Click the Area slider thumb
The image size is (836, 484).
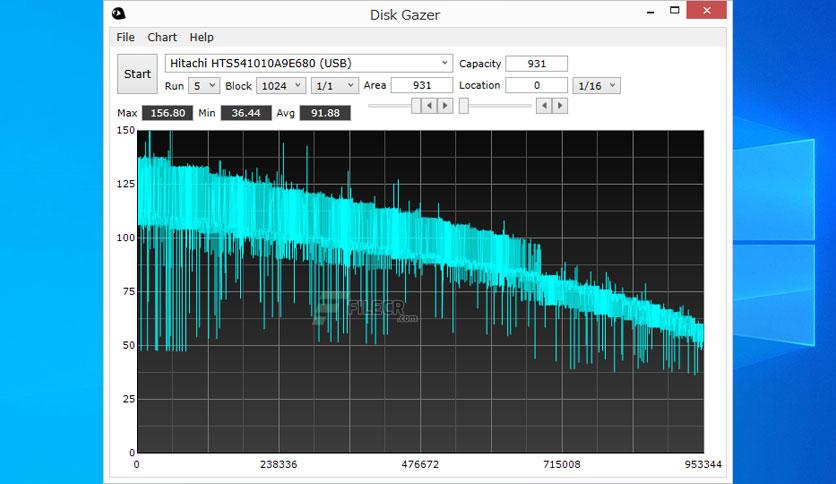click(416, 106)
